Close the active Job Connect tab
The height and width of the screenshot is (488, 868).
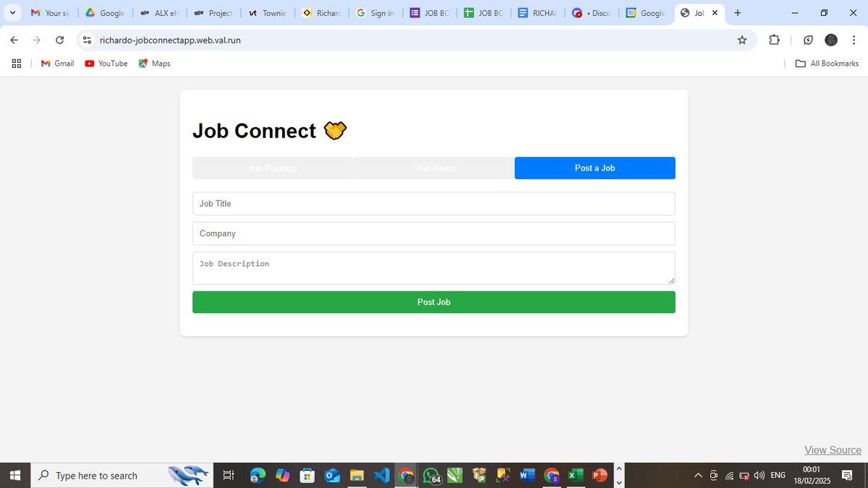click(x=715, y=13)
